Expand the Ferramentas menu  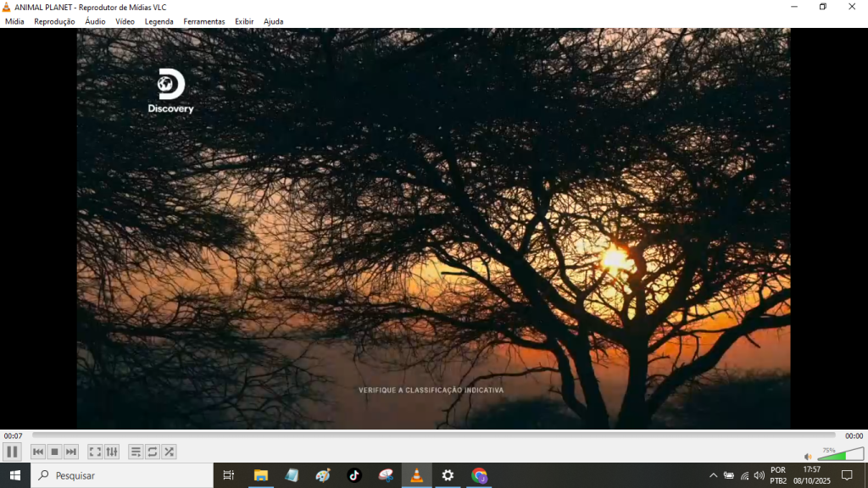pyautogui.click(x=204, y=21)
